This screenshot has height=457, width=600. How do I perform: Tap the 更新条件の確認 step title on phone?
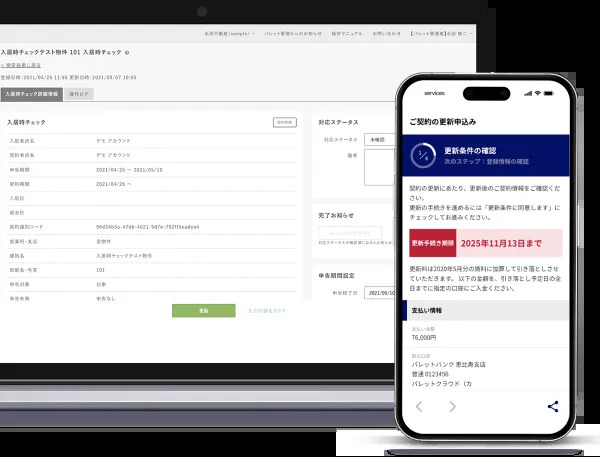coord(470,150)
